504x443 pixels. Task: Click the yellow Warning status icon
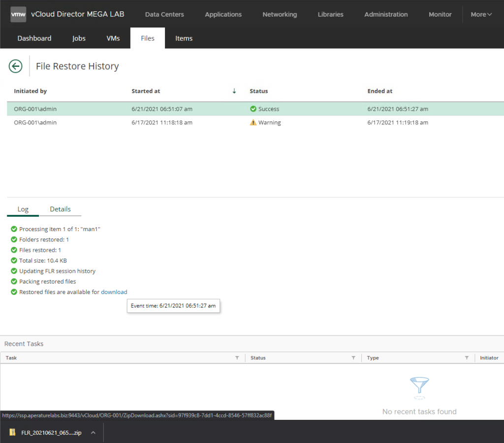(253, 122)
